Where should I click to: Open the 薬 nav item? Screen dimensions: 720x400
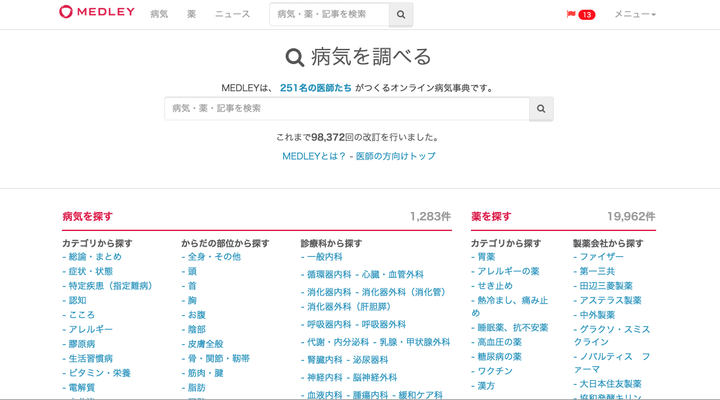[191, 14]
